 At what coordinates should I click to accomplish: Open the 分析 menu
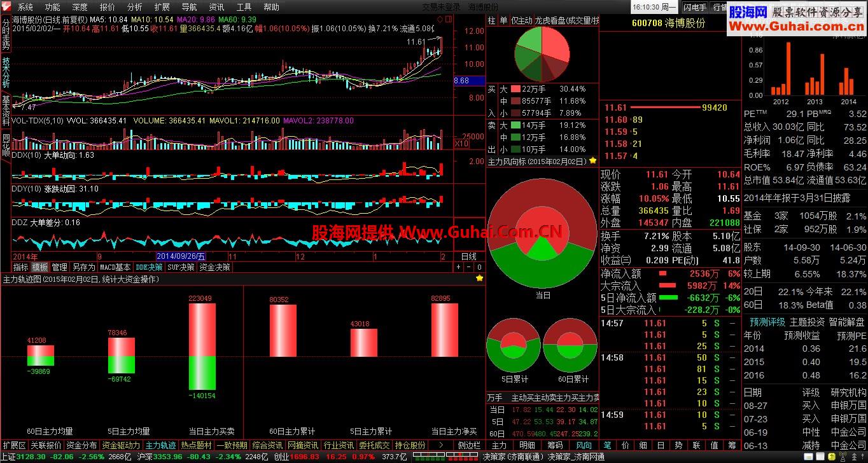coord(135,7)
